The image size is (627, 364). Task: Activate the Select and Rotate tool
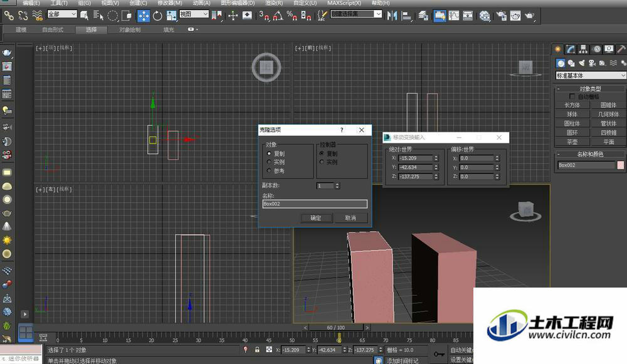click(x=157, y=16)
